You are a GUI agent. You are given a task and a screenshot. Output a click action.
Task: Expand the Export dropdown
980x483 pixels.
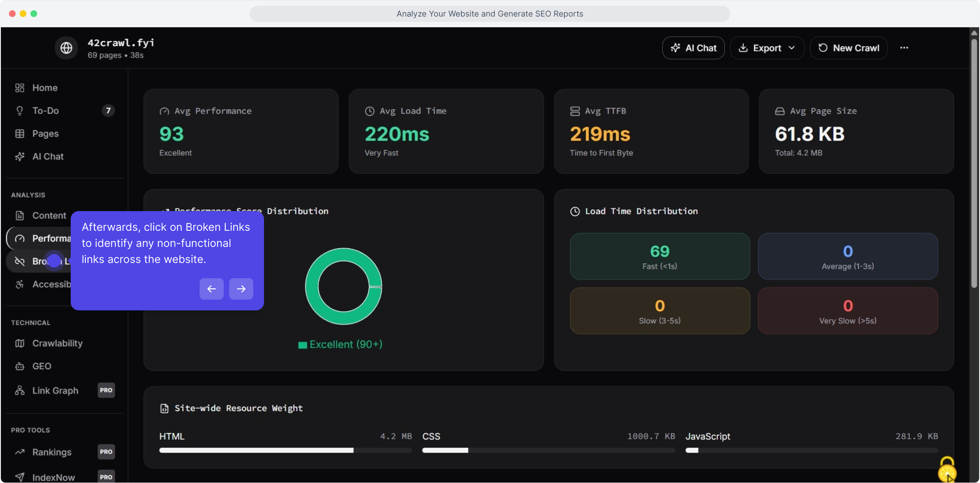767,48
